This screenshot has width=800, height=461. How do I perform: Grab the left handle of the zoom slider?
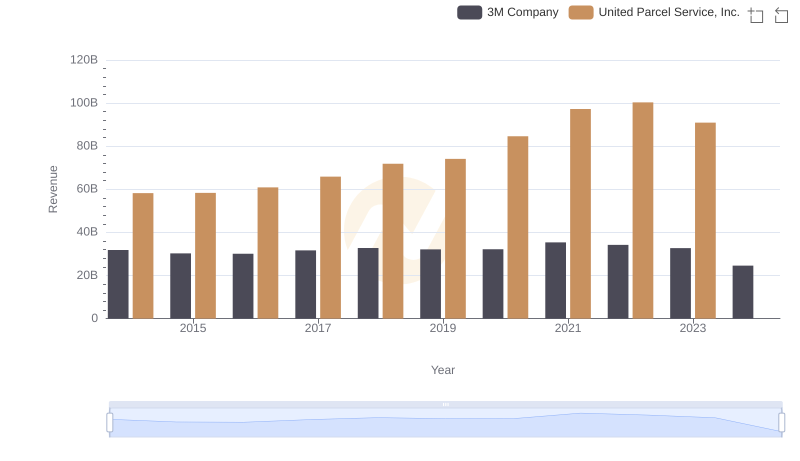pos(110,422)
